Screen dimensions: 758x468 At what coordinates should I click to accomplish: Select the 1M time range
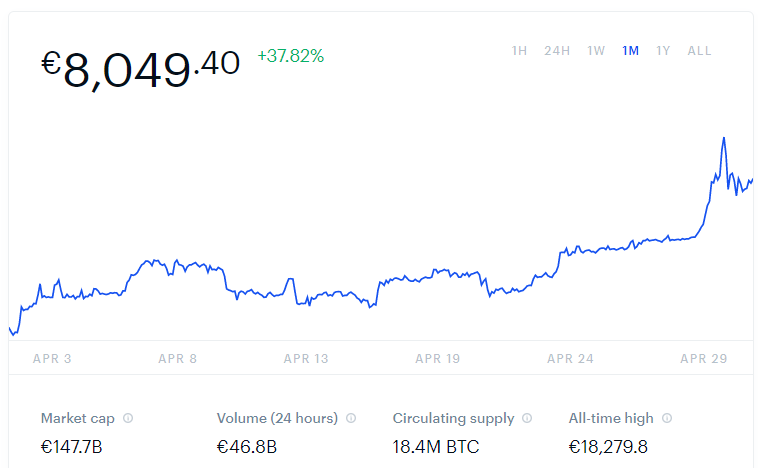pos(630,51)
